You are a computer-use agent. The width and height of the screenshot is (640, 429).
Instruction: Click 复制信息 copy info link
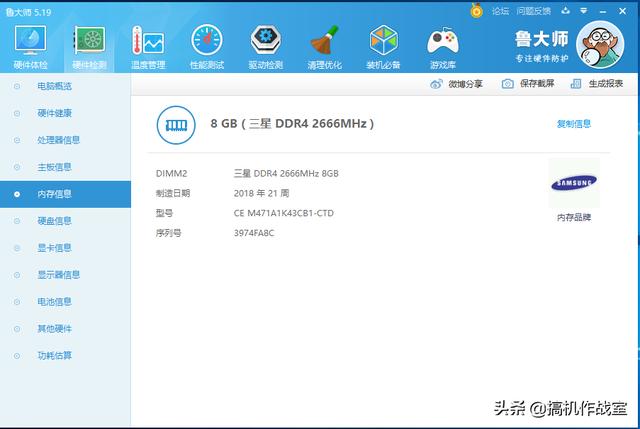[x=574, y=124]
